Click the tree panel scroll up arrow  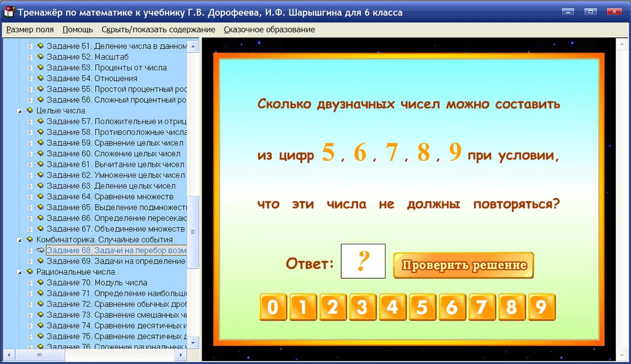click(x=193, y=47)
